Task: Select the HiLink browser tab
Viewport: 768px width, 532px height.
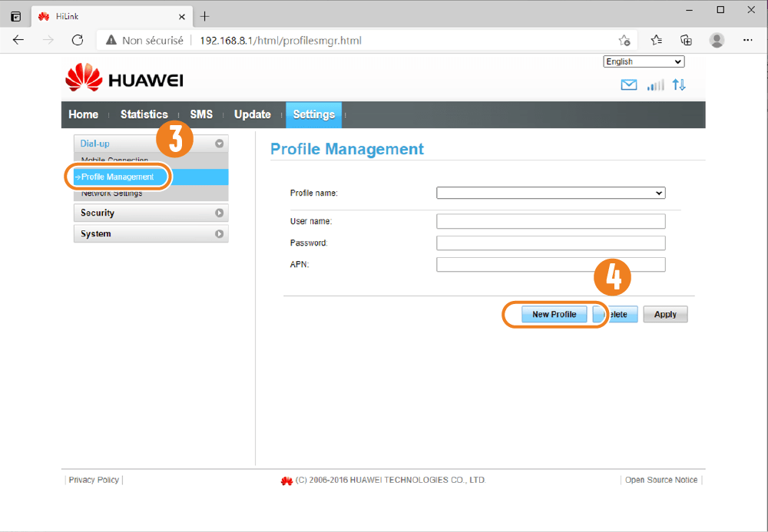Action: (111, 17)
